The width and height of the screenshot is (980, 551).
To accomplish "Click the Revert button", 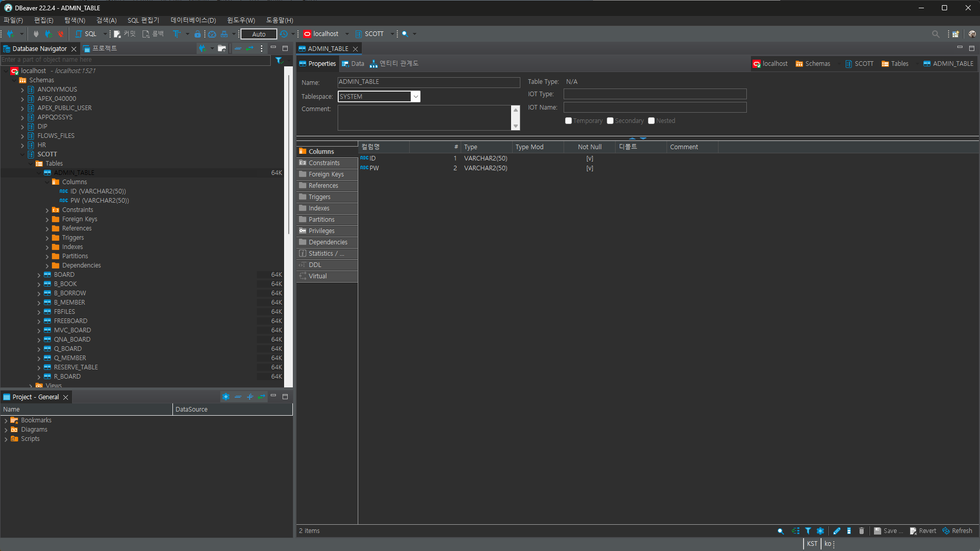I will click(x=923, y=531).
